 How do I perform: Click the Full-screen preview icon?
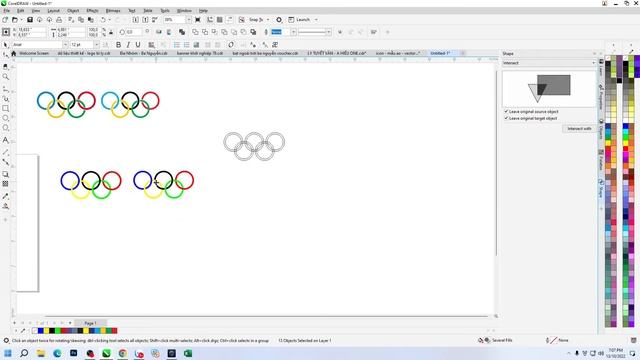pyautogui.click(x=198, y=20)
